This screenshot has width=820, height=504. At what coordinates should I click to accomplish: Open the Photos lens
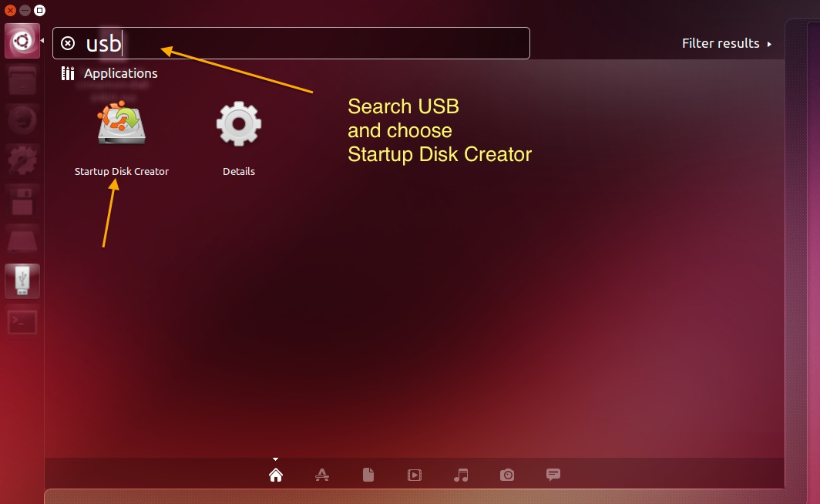pos(507,475)
